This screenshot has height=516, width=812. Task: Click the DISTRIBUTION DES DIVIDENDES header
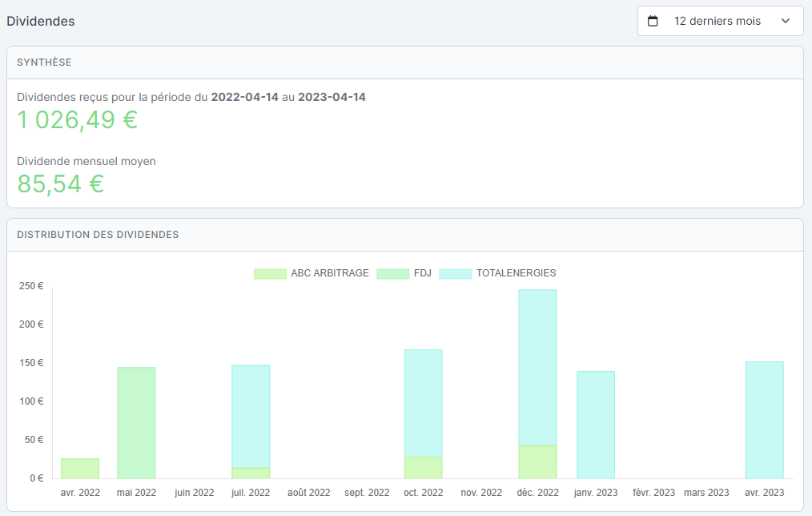pos(98,235)
